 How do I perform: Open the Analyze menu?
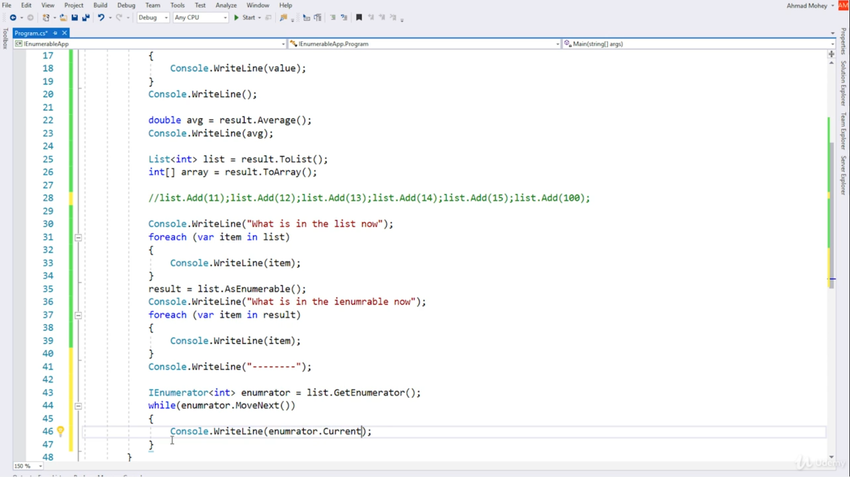226,5
